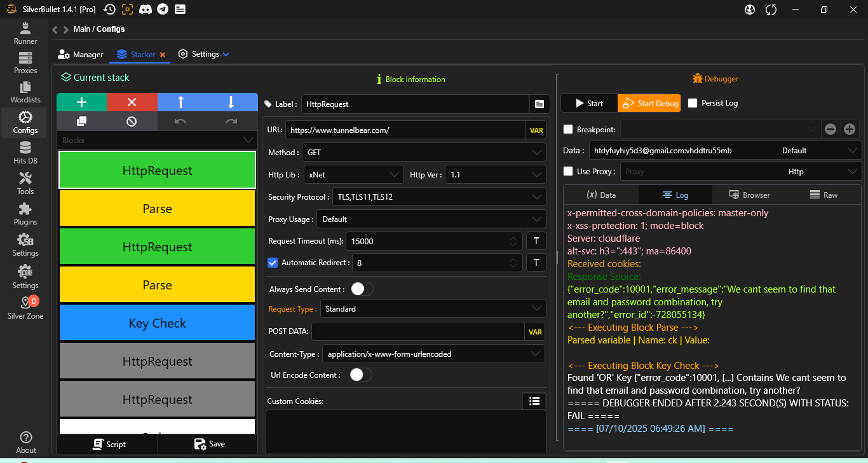Open Discord icon in title bar
868x463 pixels.
146,9
